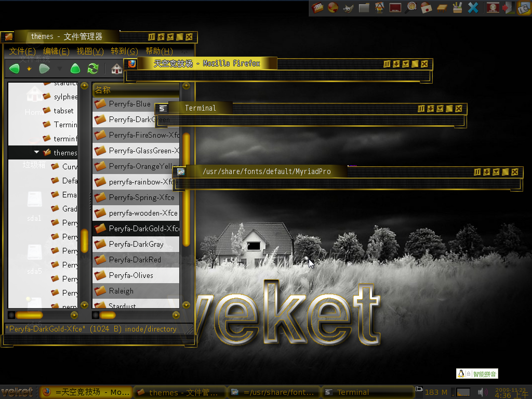Click the Firefox icon in window titlebar
This screenshot has height=399, width=532.
click(131, 63)
